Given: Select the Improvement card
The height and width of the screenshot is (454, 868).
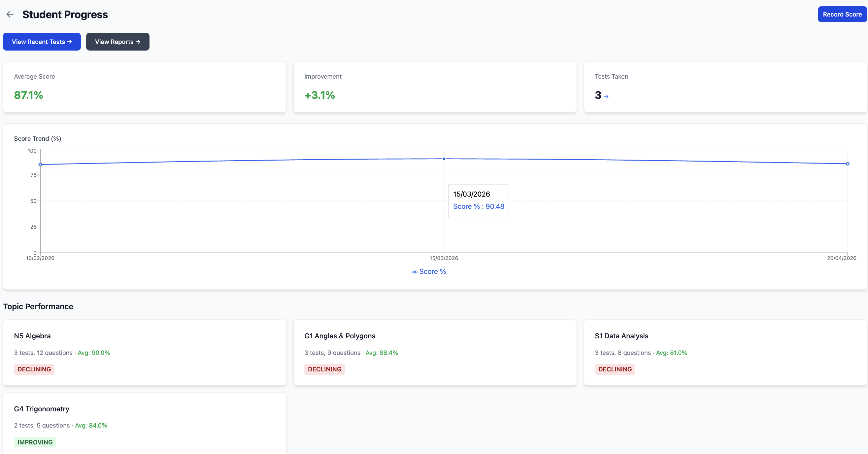Looking at the screenshot, I should (x=435, y=87).
